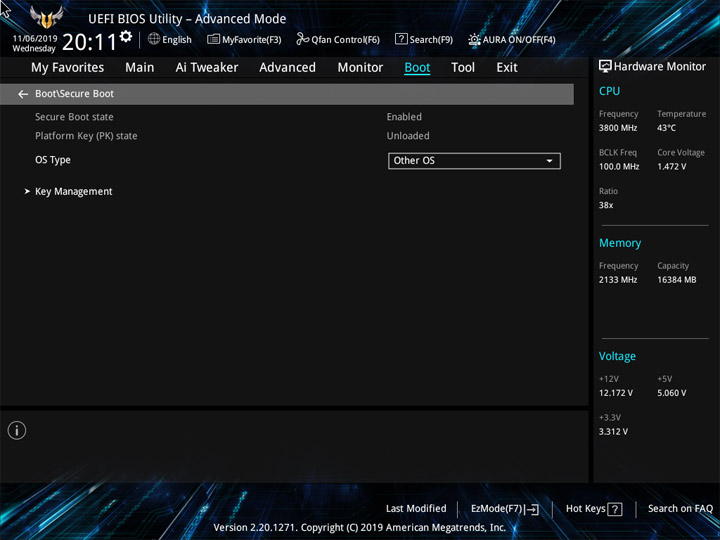Select the Boot tab
This screenshot has width=720, height=540.
(x=417, y=68)
